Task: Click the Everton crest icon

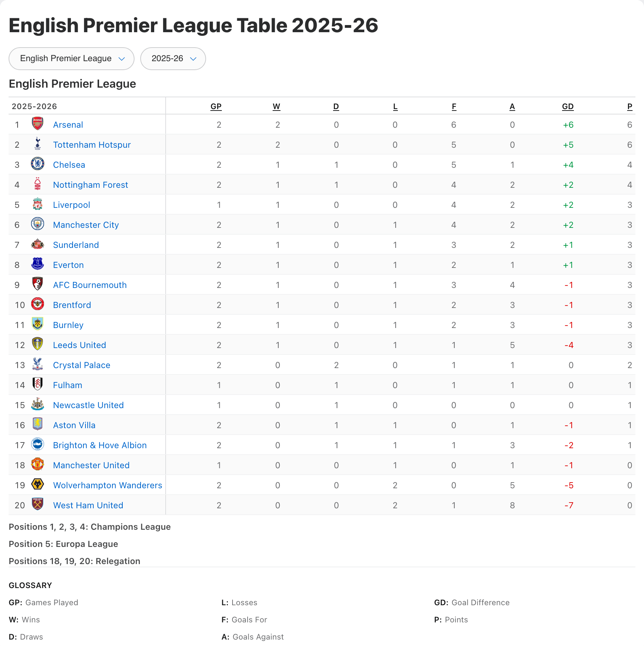Action: point(38,264)
